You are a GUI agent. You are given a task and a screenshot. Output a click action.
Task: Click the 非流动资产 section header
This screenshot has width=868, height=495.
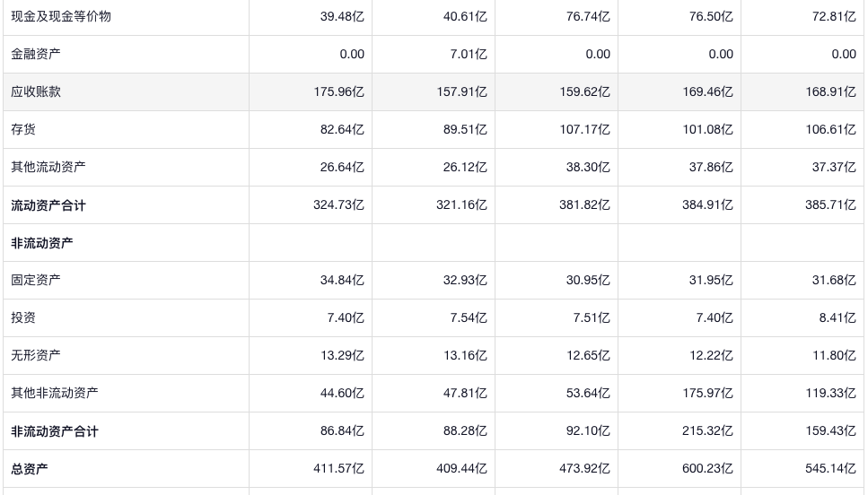click(x=42, y=243)
